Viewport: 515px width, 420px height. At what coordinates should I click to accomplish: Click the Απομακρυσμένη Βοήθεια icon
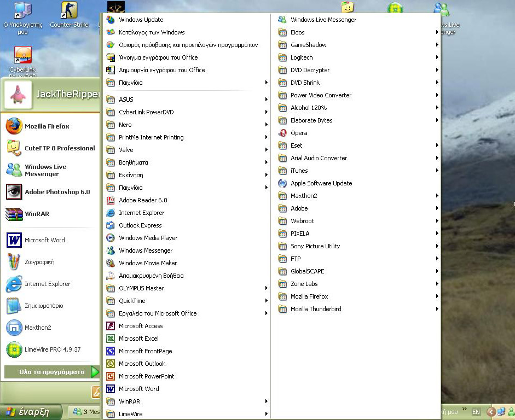click(111, 276)
